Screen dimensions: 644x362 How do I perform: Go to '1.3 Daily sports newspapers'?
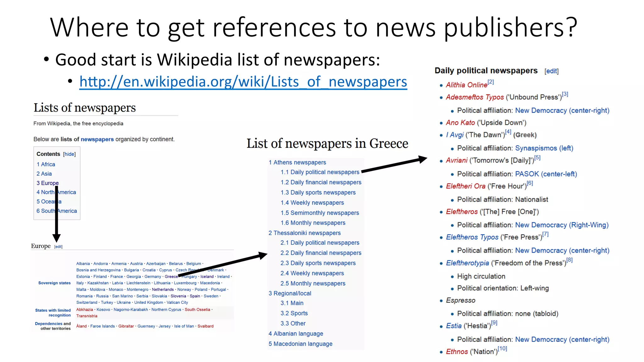coord(318,192)
